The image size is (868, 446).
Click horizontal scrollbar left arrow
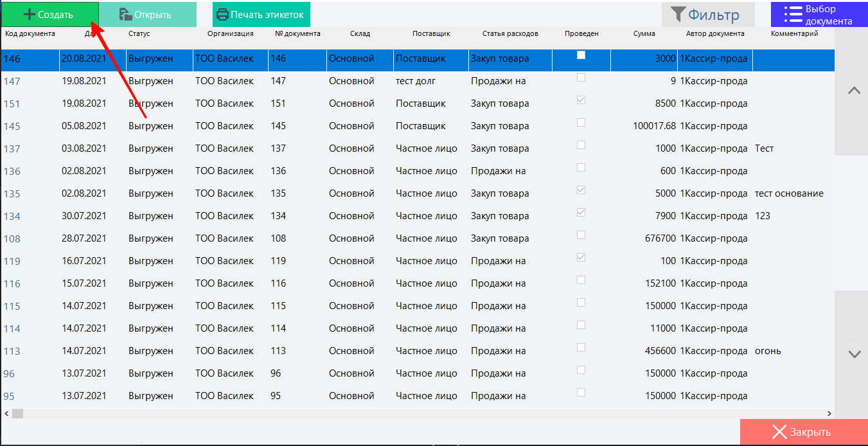tap(6, 414)
